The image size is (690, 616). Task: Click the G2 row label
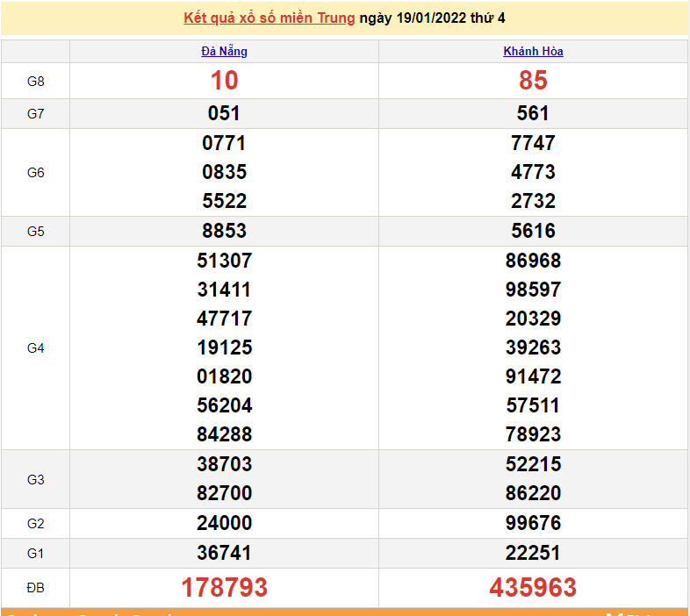(x=36, y=524)
